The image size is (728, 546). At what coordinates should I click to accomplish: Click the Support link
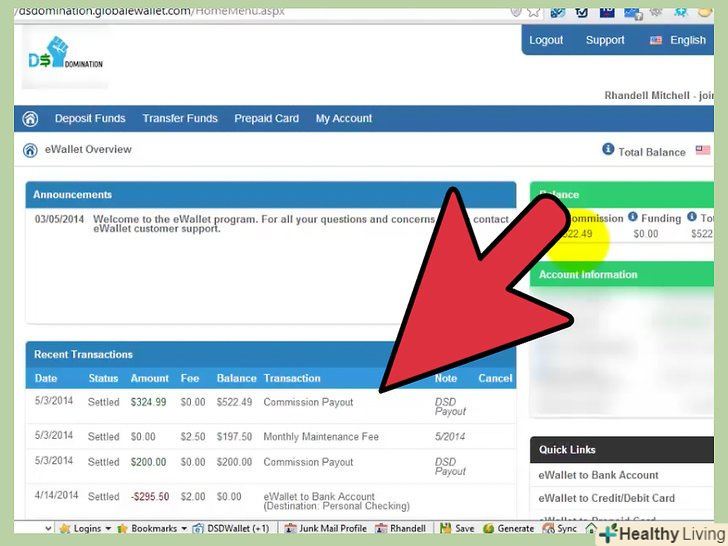(x=605, y=40)
